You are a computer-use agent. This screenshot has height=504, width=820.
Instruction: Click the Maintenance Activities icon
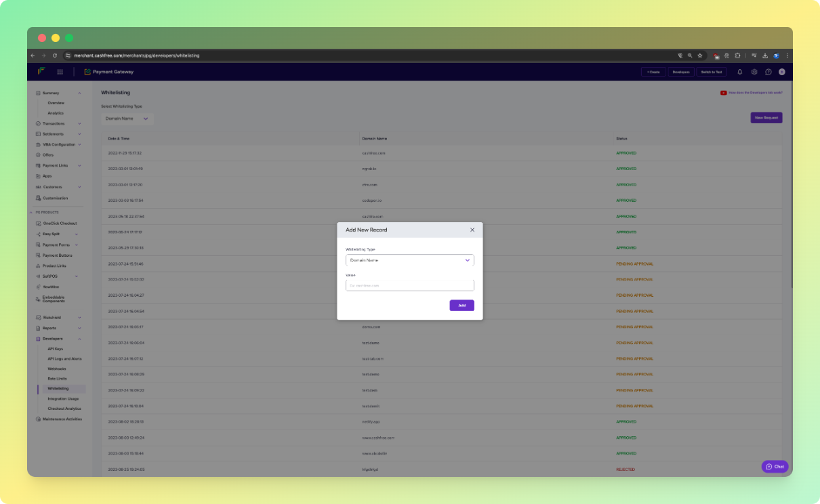(38, 419)
